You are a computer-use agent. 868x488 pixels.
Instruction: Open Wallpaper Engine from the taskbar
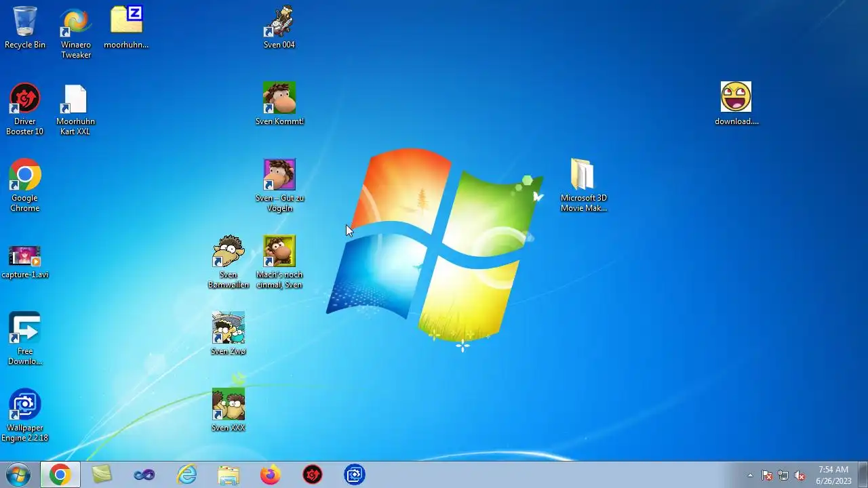pos(355,474)
